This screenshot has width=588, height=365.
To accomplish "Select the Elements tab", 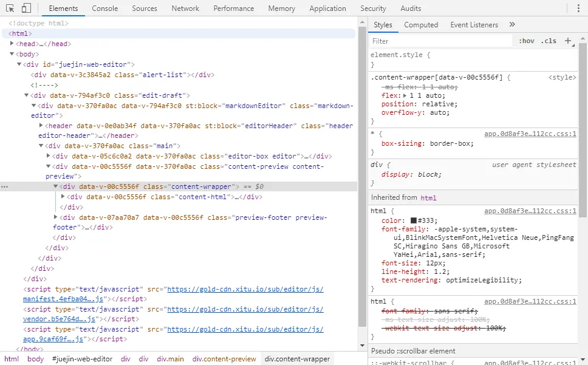I will pyautogui.click(x=63, y=9).
